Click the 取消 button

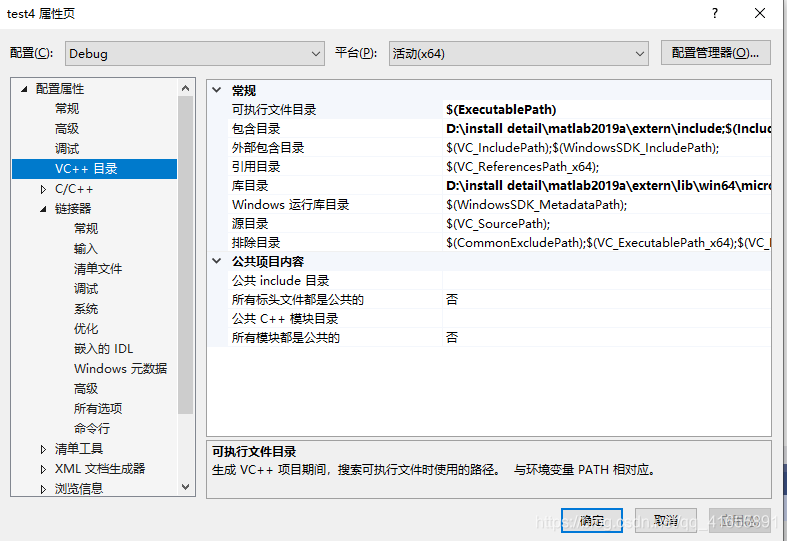[666, 520]
